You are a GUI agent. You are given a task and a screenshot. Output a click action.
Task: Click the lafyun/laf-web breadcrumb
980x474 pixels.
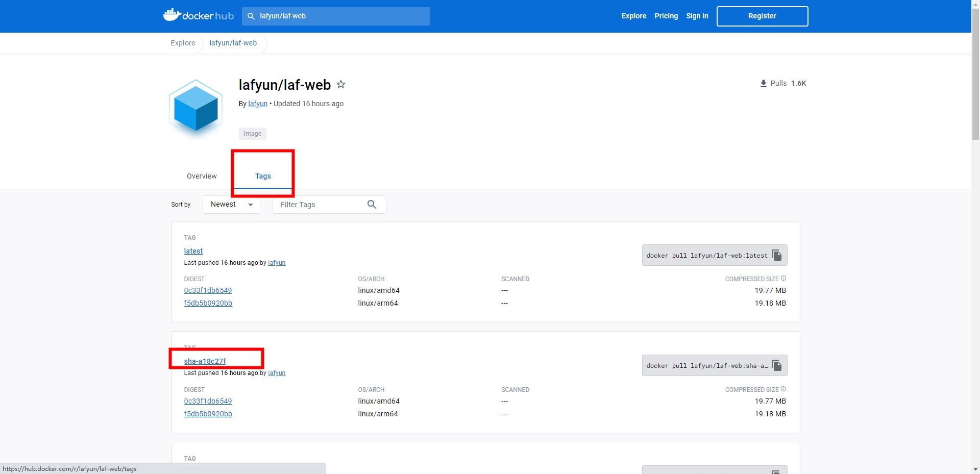pos(233,43)
